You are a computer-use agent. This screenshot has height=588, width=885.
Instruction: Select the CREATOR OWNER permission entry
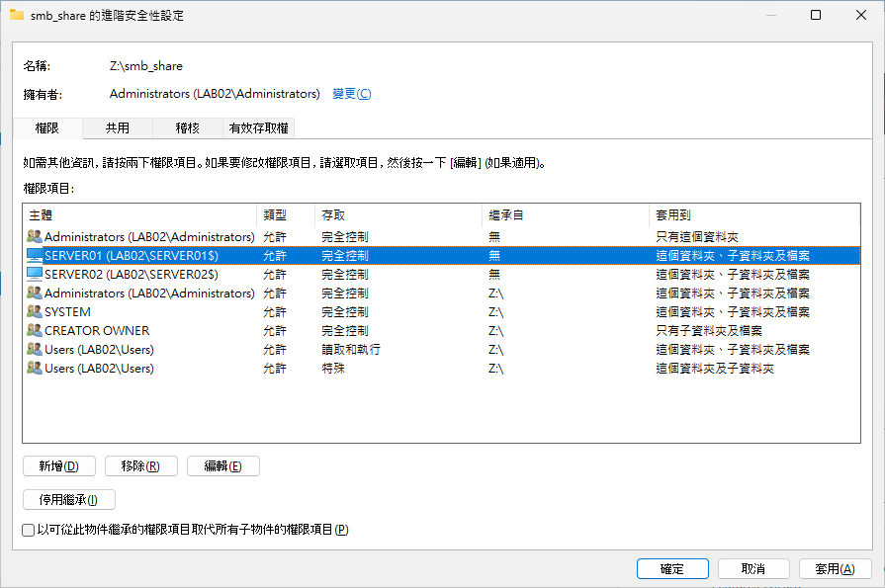point(441,331)
